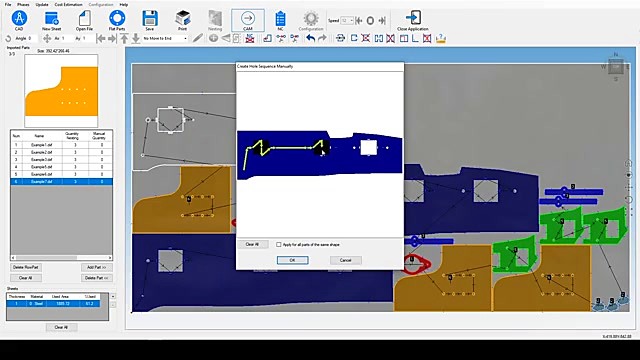The height and width of the screenshot is (360, 640).
Task: Click the move down arrow icon
Action: click(x=136, y=38)
